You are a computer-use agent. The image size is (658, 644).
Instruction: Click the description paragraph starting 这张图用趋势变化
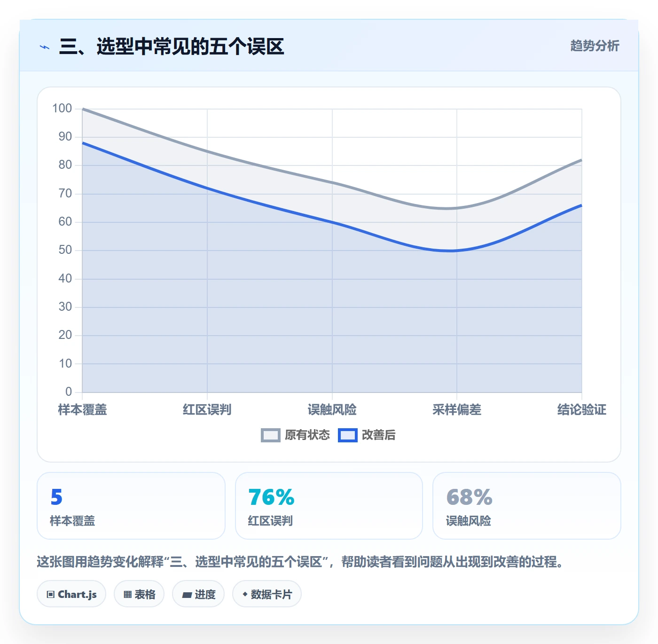(x=300, y=562)
